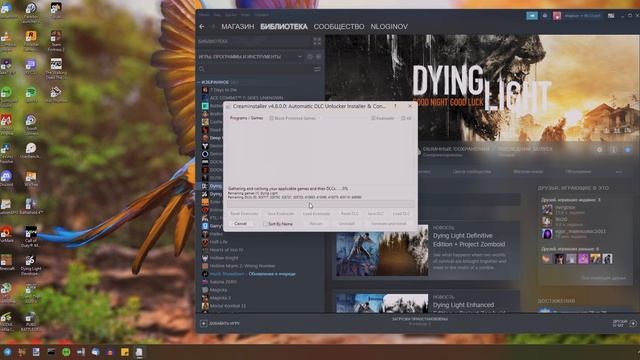This screenshot has height=360, width=640.
Task: Click the Cancel button in CreamInstaller
Action: point(240,224)
